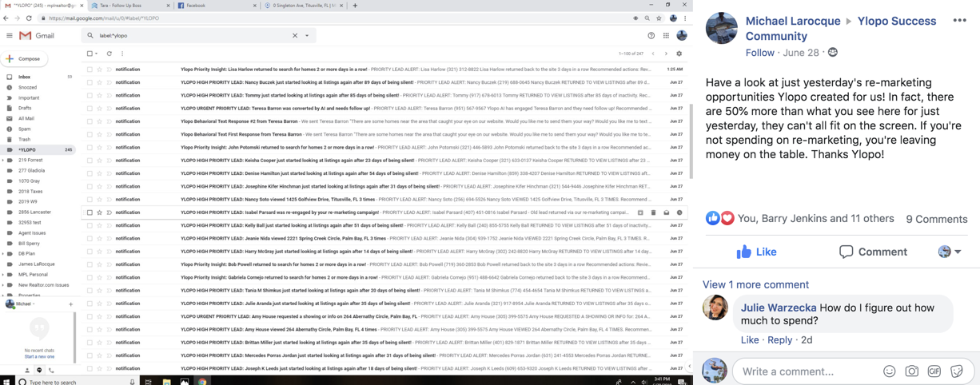Archive the Isabel Parsard email
This screenshot has height=385, width=980.
coord(640,212)
